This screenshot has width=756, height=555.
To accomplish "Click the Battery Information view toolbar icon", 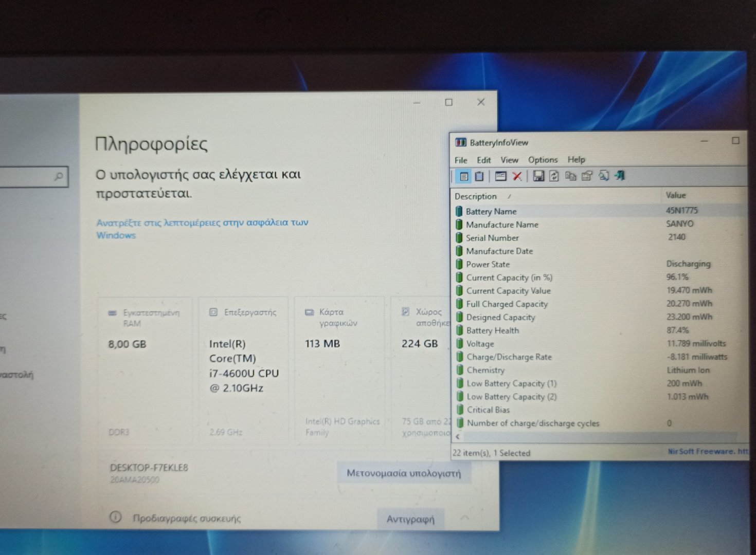I will (463, 176).
